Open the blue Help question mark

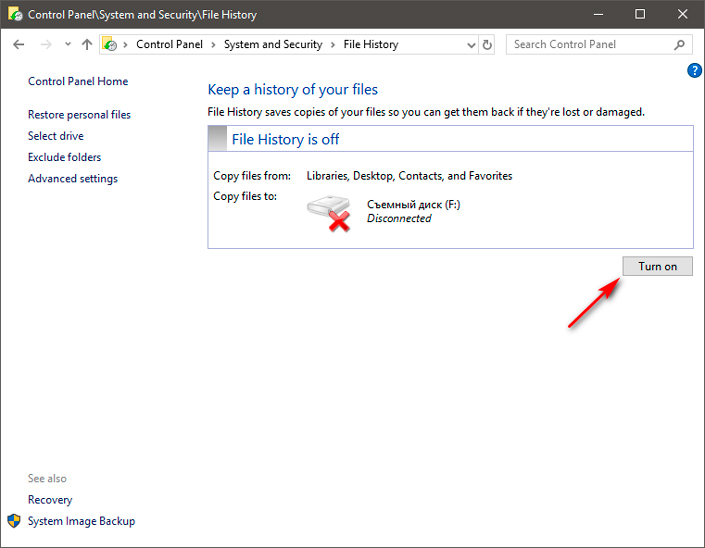pos(694,70)
